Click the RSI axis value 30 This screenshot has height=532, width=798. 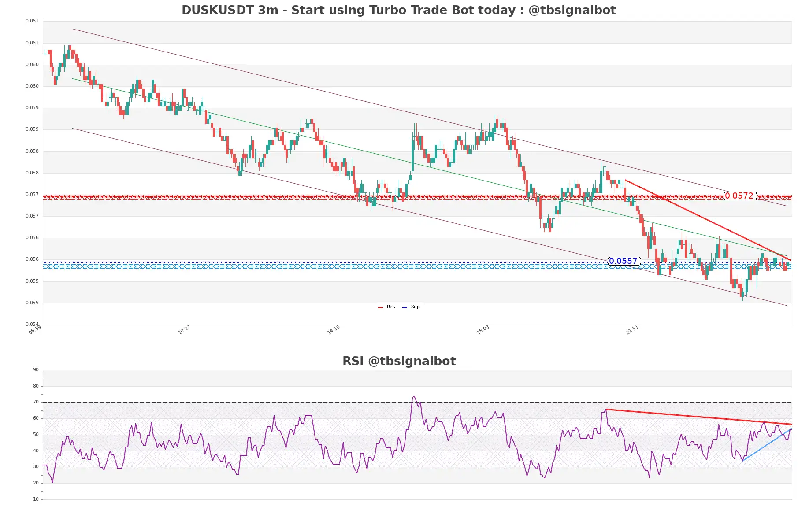coord(36,467)
